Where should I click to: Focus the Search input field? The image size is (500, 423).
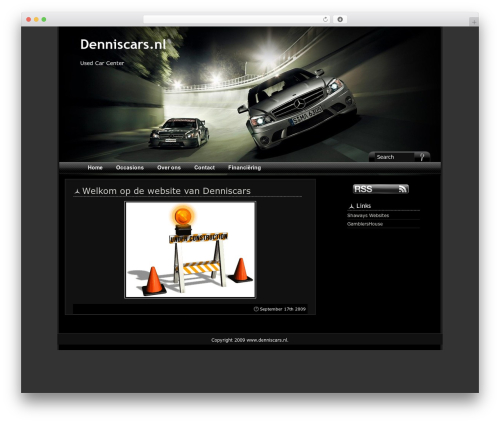[394, 157]
